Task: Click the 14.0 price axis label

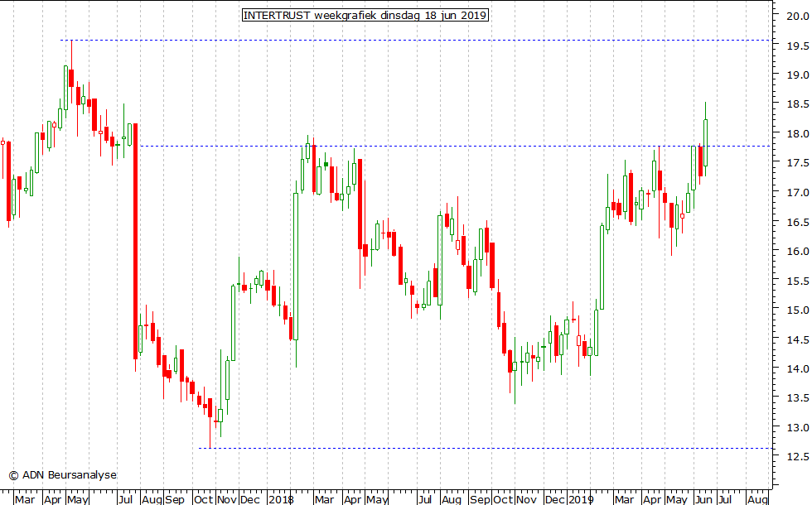Action: [797, 369]
